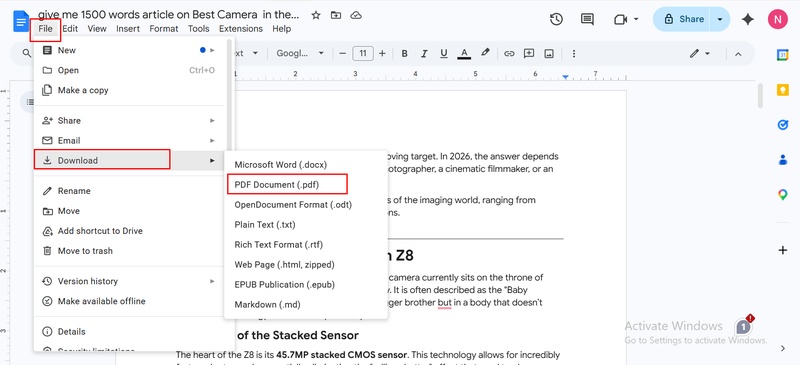This screenshot has width=800, height=365.
Task: Insert an image from toolbar
Action: [549, 53]
